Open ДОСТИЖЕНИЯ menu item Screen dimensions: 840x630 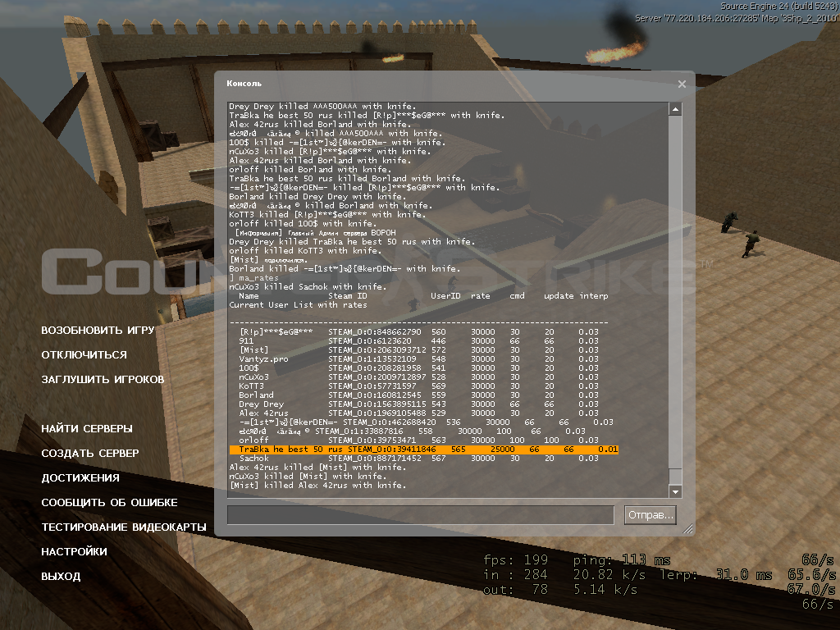point(80,478)
